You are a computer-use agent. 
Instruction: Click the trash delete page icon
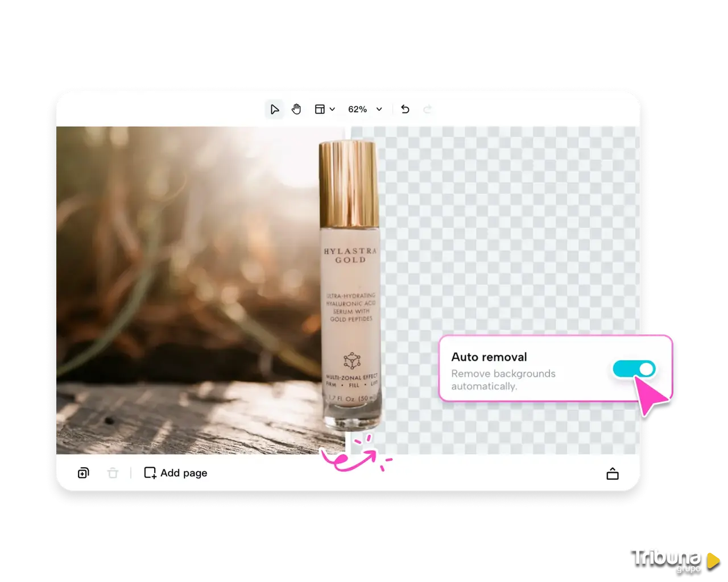(x=113, y=473)
